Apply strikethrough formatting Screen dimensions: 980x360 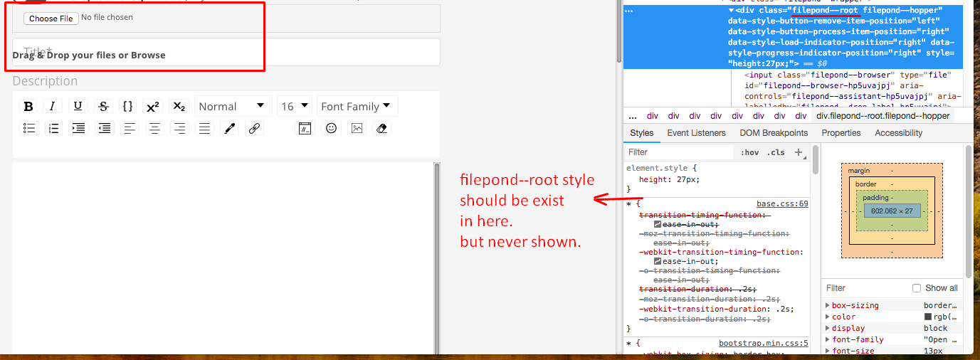tap(103, 107)
